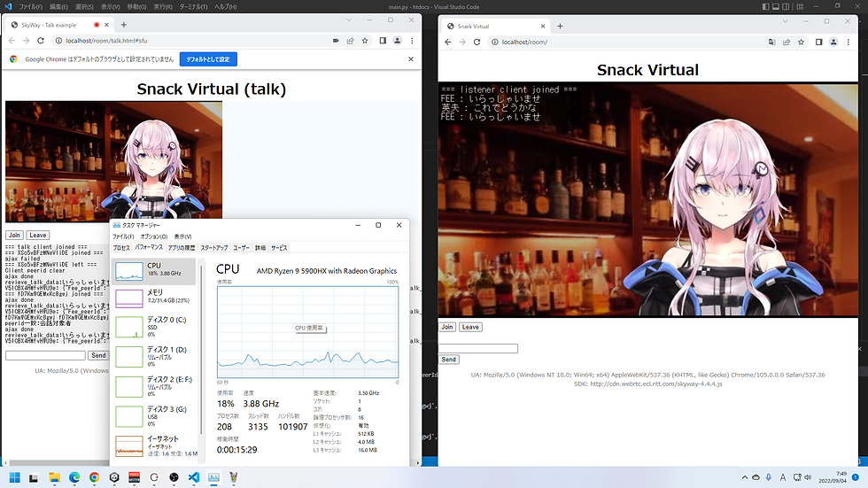Bookmark the talk.html page with star icon
The height and width of the screenshot is (488, 868).
[365, 41]
